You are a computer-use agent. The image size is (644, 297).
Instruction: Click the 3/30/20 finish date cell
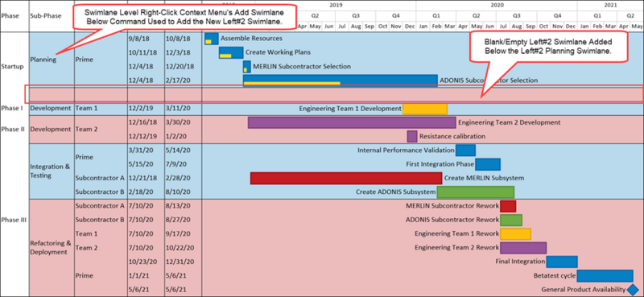coord(178,122)
